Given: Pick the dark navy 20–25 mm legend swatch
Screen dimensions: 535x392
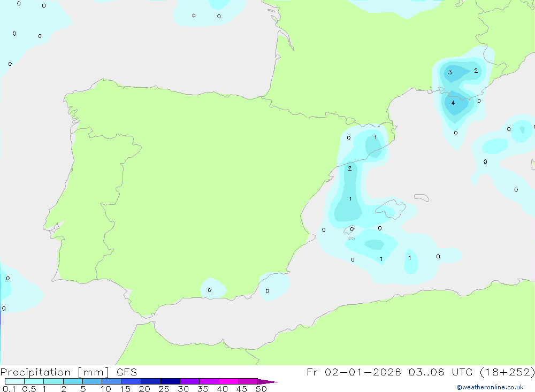Looking at the screenshot, I should [151, 381].
